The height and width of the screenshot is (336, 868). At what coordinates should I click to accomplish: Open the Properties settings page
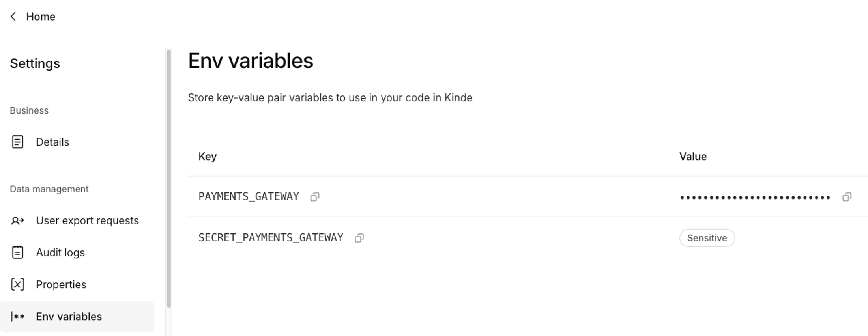click(62, 284)
